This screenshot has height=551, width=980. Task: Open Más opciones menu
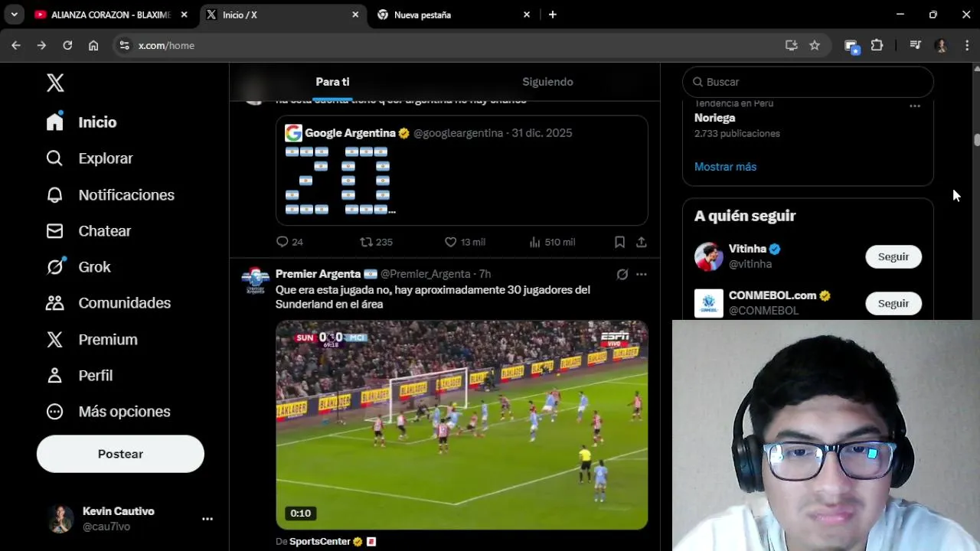pyautogui.click(x=108, y=412)
